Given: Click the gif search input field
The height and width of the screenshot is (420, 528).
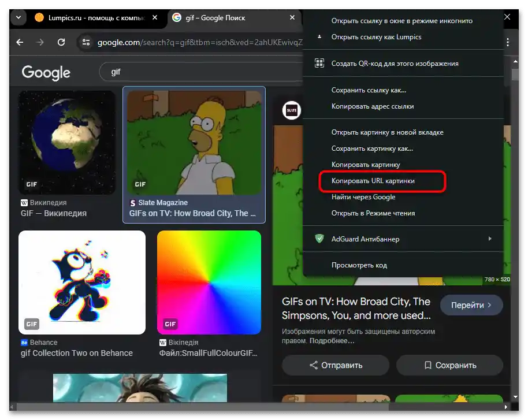Looking at the screenshot, I should coord(202,72).
